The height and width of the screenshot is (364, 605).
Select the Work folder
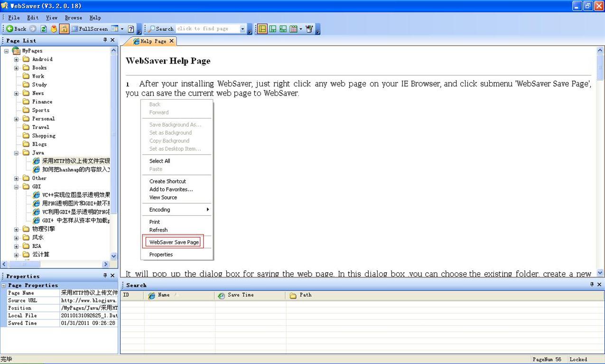[38, 76]
